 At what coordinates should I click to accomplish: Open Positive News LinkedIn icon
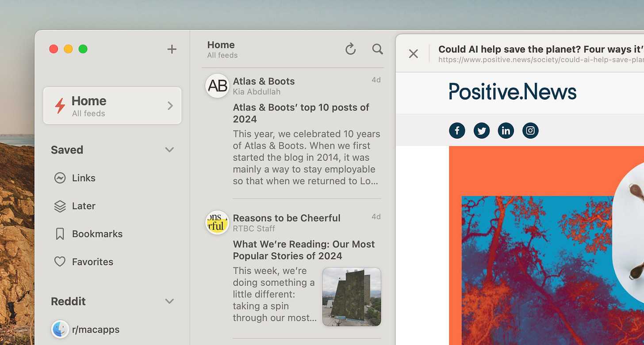pos(506,131)
